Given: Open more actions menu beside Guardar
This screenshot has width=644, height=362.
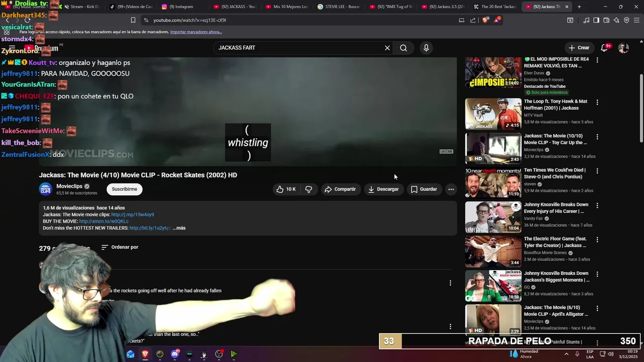Looking at the screenshot, I should tap(451, 189).
